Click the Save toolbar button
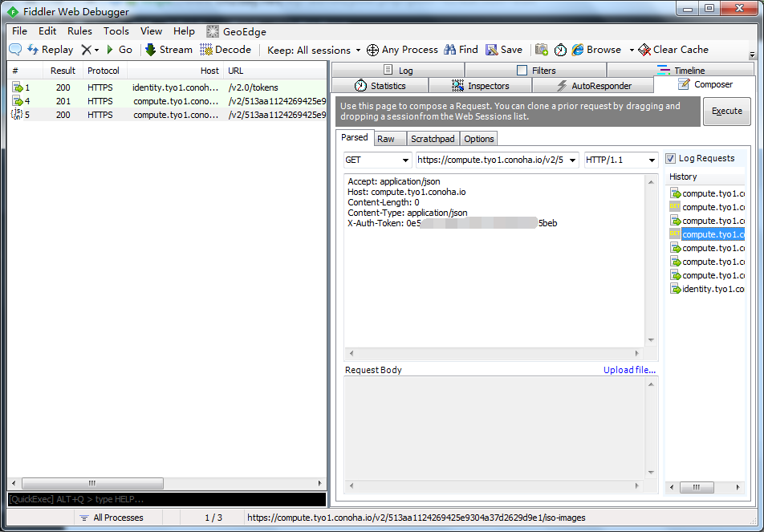Screen dimensions: 764x532 pos(504,50)
